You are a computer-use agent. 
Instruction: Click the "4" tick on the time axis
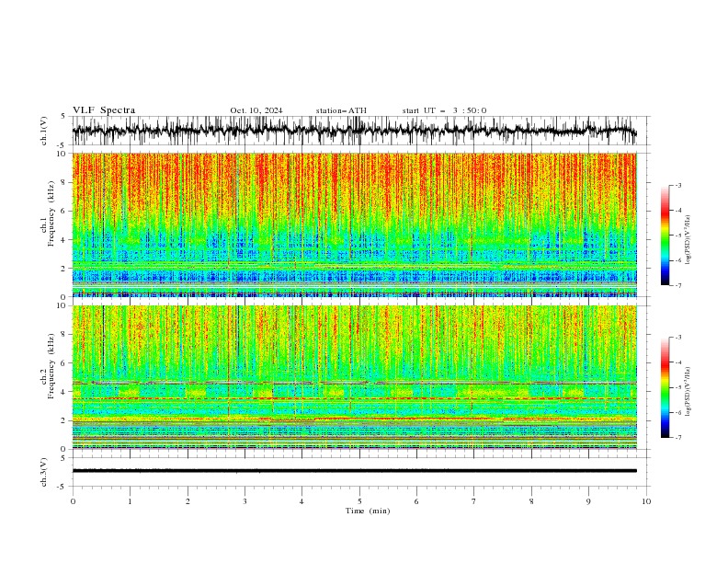tap(301, 501)
